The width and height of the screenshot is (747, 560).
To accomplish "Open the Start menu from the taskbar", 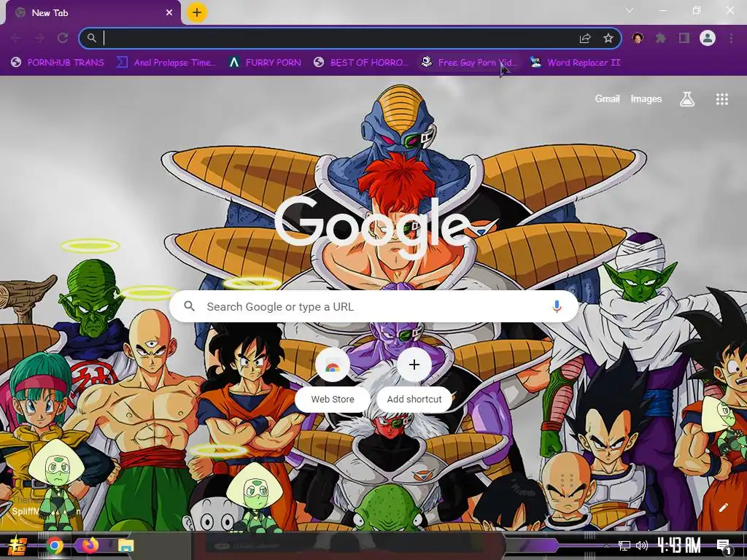I will click(16, 545).
